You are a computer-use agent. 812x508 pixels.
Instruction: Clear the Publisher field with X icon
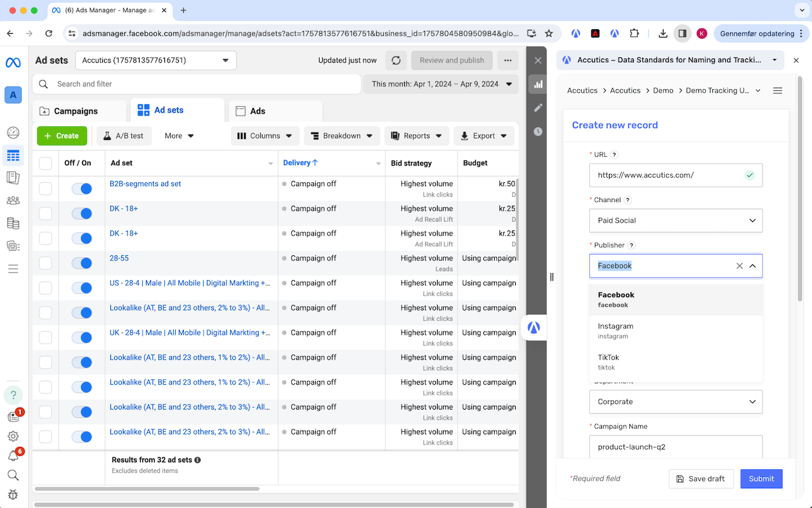739,266
